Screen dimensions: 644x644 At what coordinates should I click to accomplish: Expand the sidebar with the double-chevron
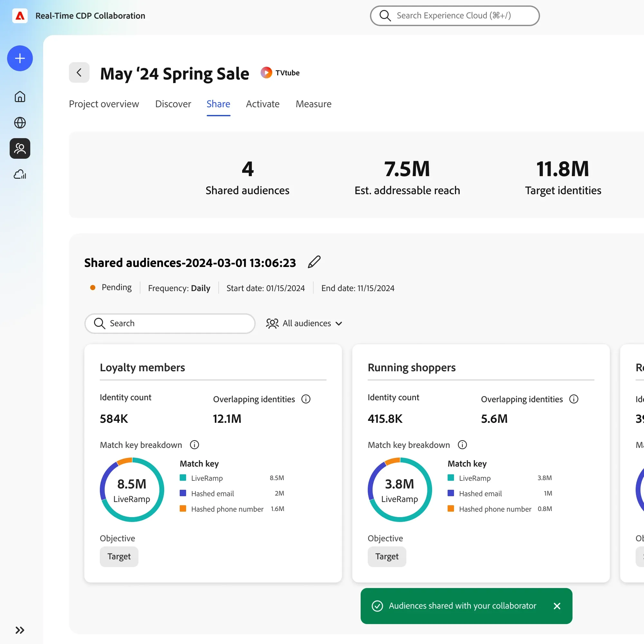coord(20,630)
